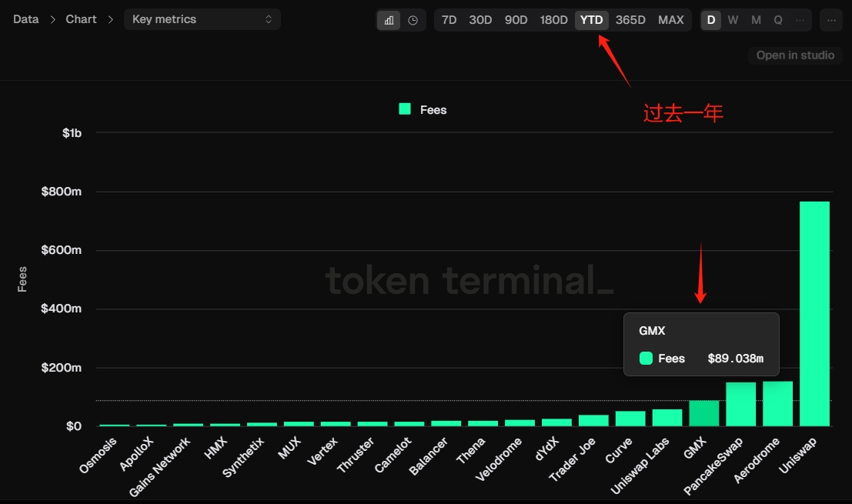Select the bar chart view icon
This screenshot has width=852, height=504.
pos(389,20)
